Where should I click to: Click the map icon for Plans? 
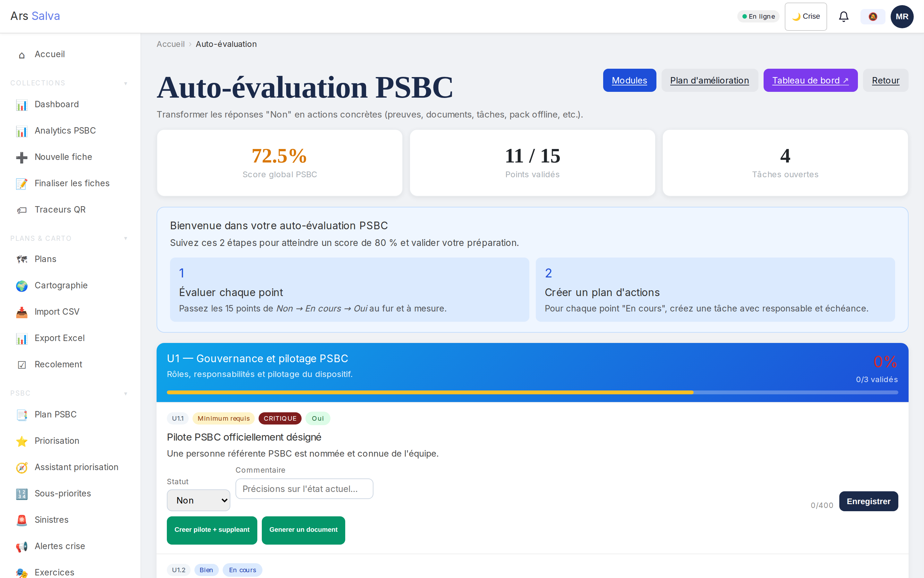click(x=22, y=259)
